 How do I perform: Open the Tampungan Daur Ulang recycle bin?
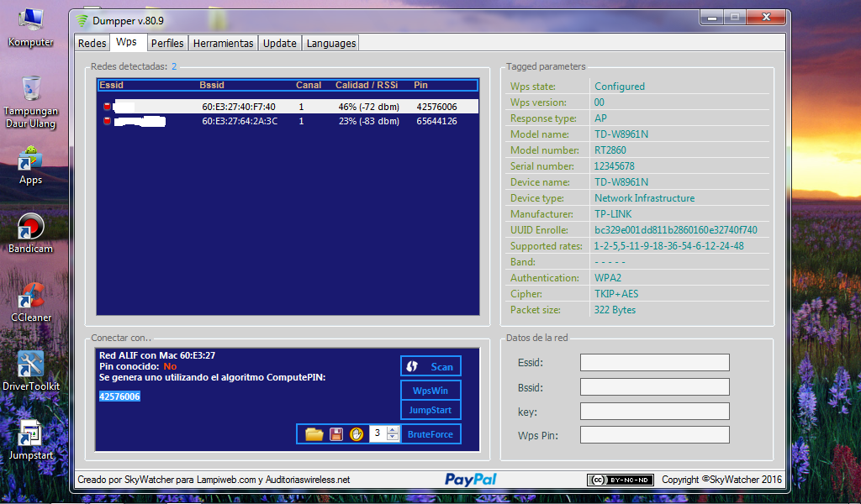(x=31, y=102)
